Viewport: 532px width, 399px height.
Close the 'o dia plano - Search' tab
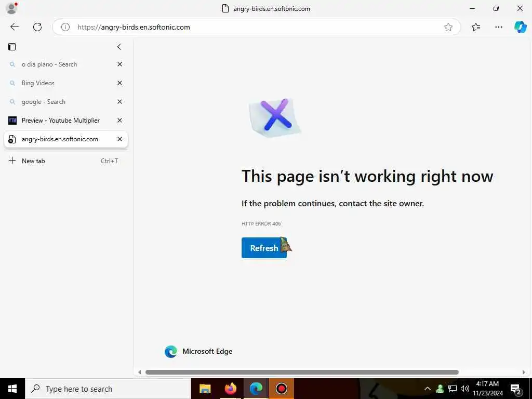click(x=120, y=64)
